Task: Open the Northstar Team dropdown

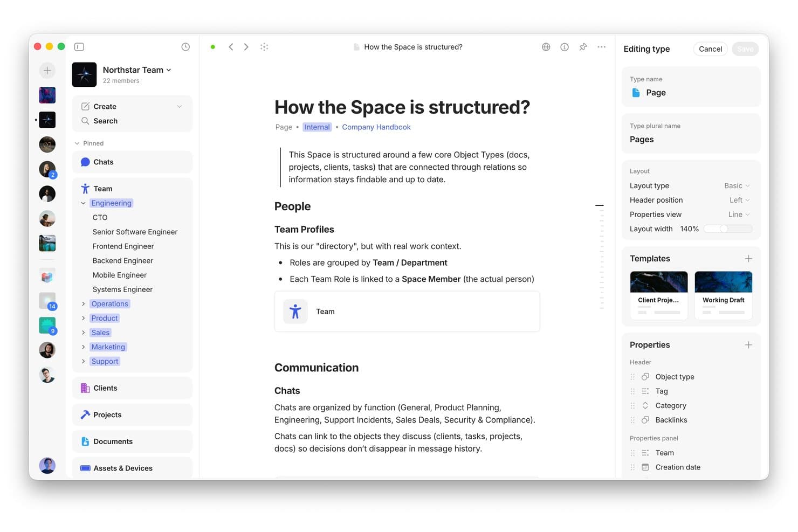Action: tap(137, 70)
